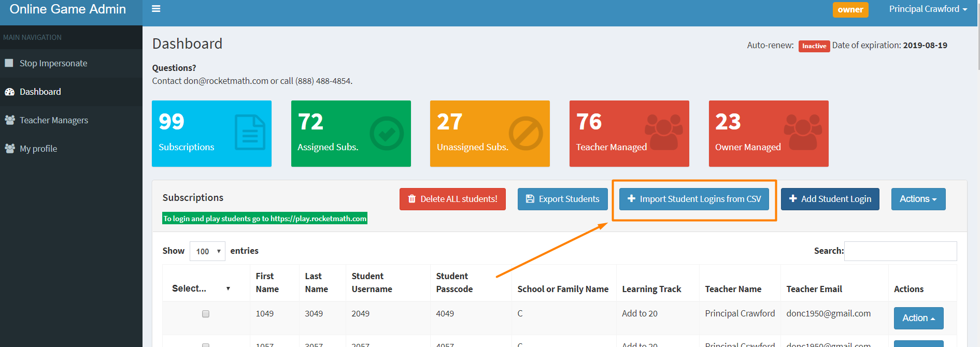Open the Actions dropdown in Subscriptions header
This screenshot has height=347, width=980.
(918, 199)
